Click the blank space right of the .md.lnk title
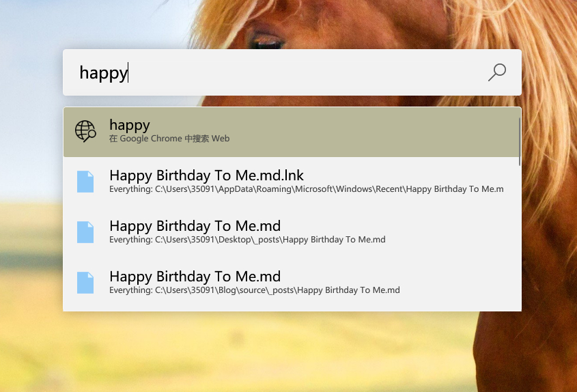 click(x=410, y=175)
